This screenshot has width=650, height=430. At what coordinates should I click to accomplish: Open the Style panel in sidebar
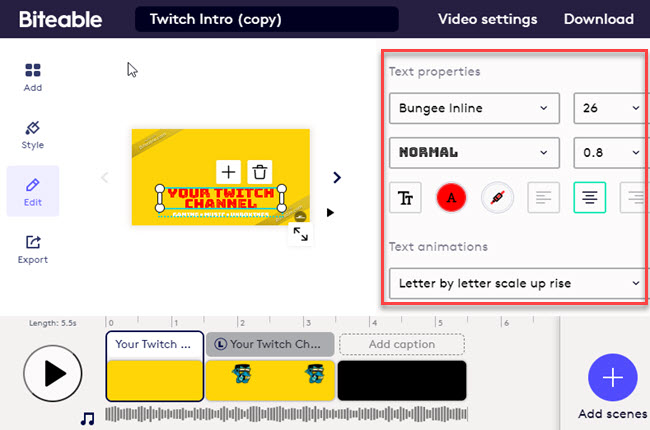33,135
